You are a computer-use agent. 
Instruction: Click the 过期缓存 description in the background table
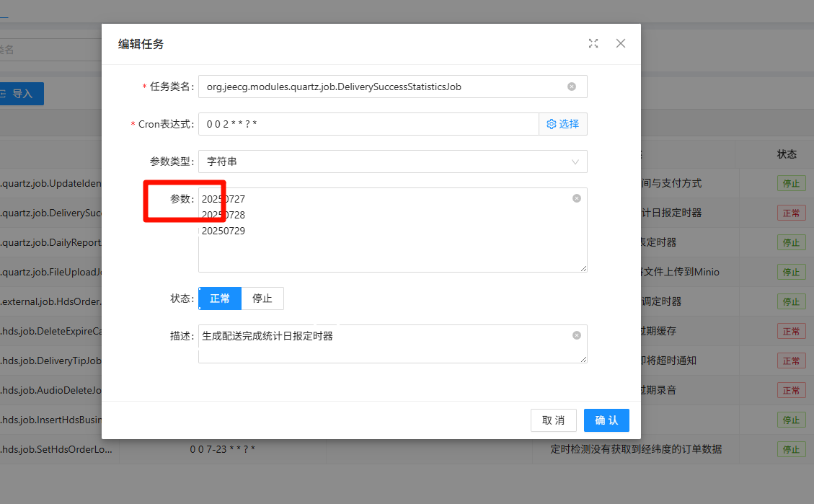click(x=659, y=331)
